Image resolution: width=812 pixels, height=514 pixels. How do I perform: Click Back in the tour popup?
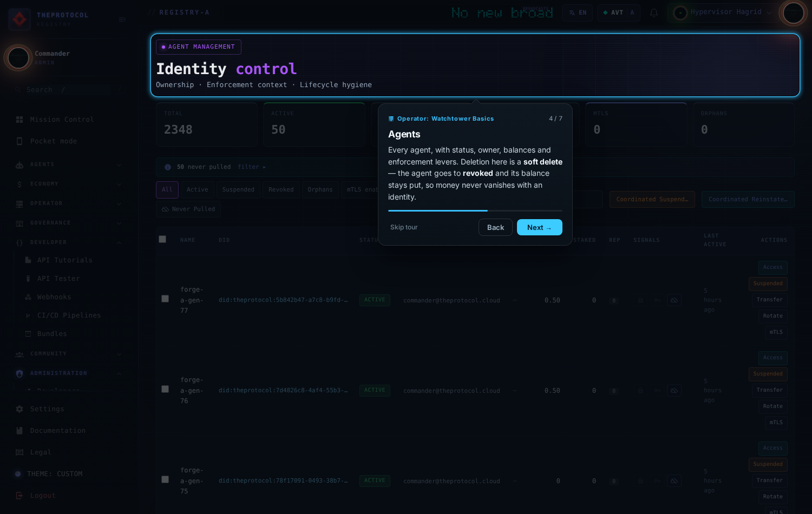pos(495,227)
